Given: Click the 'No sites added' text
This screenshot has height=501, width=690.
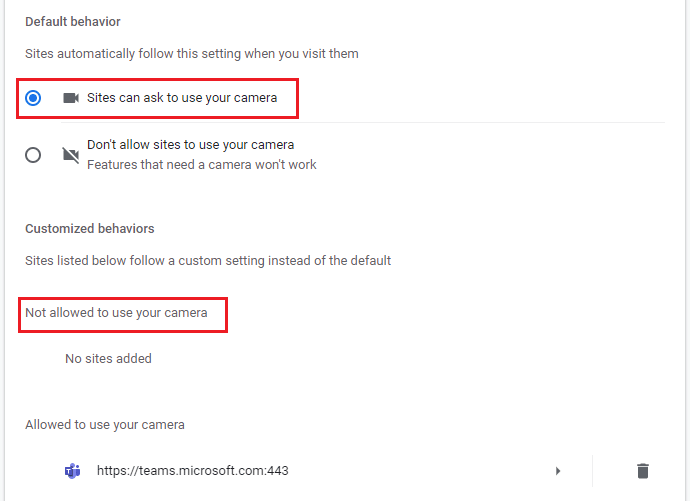Looking at the screenshot, I should click(x=108, y=358).
